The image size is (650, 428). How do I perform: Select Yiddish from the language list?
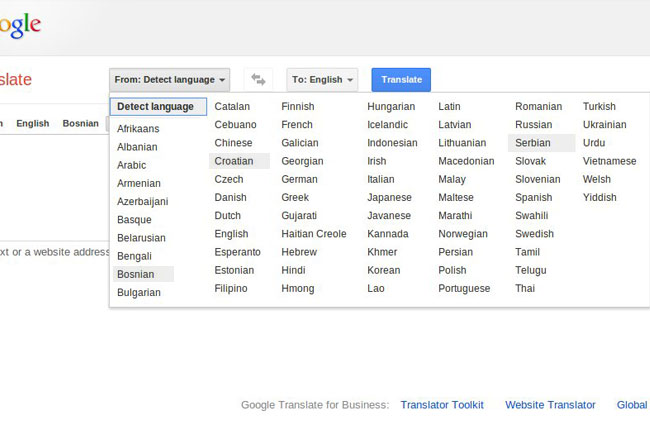(600, 198)
